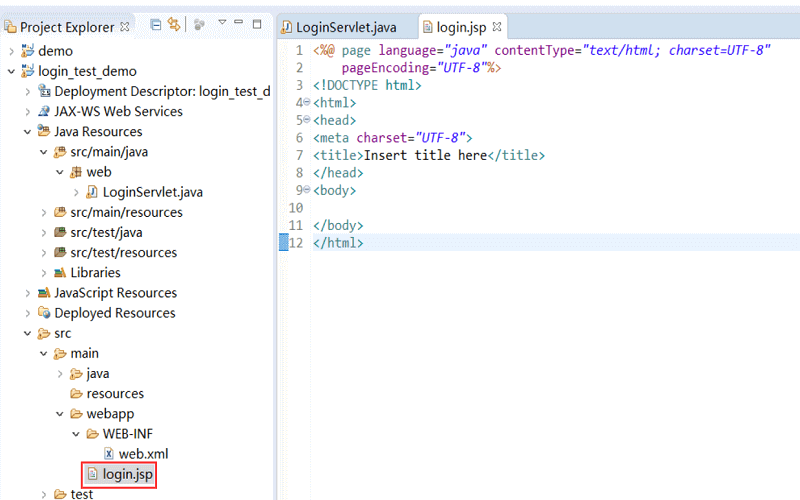Viewport: 800px width, 500px height.
Task: Select src/main/resources in the tree
Action: (127, 212)
